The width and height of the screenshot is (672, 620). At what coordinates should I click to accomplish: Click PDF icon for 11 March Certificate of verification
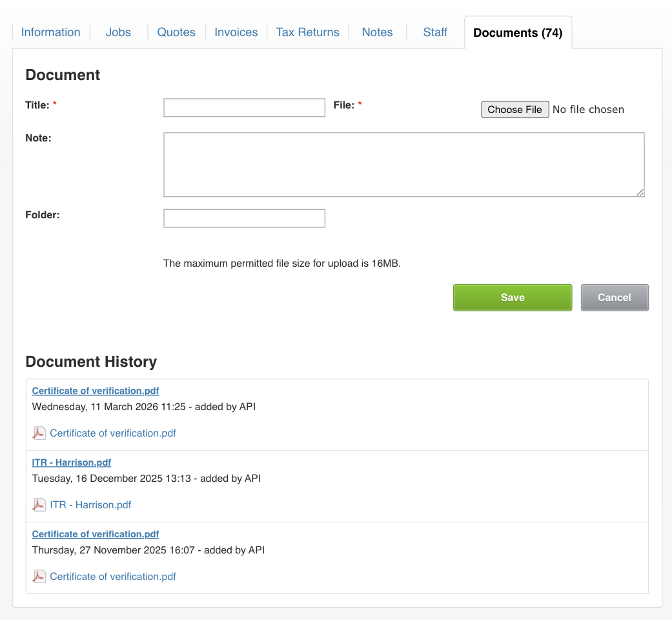click(x=39, y=433)
